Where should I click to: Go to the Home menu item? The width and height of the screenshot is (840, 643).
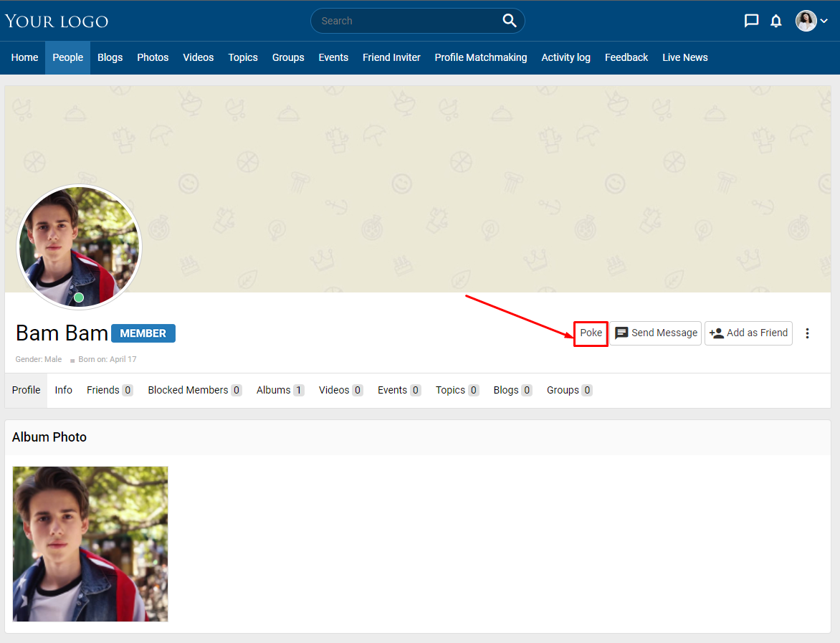(24, 57)
